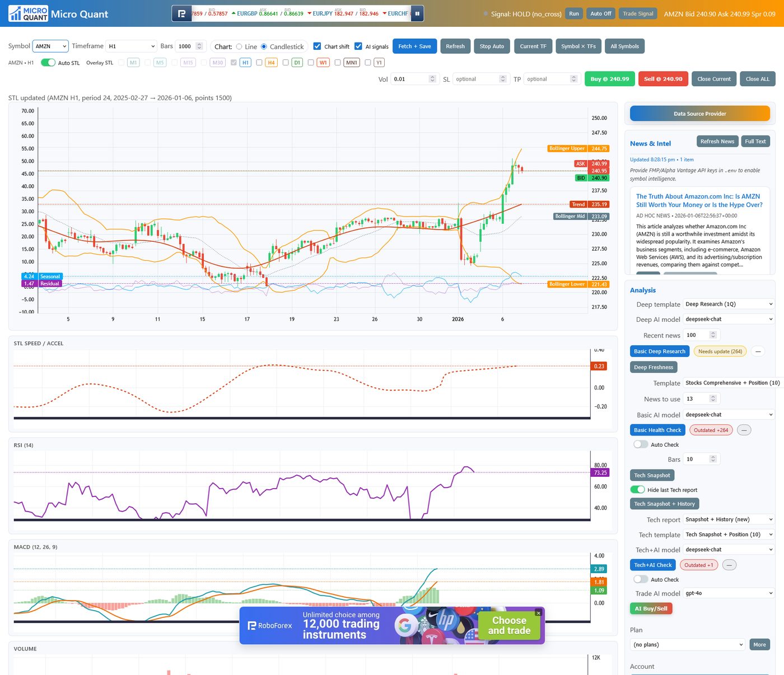Click the Residual 1.47 chart tag
This screenshot has width=784, height=675.
pyautogui.click(x=42, y=284)
